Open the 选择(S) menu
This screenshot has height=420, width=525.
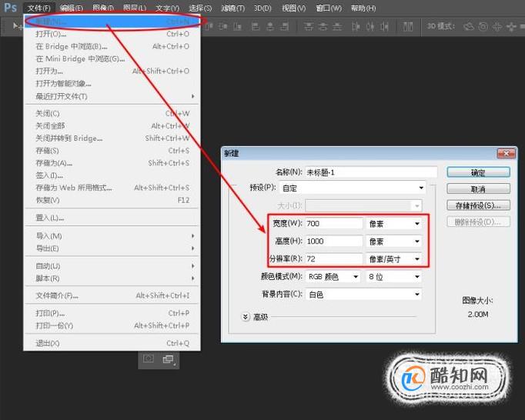200,8
